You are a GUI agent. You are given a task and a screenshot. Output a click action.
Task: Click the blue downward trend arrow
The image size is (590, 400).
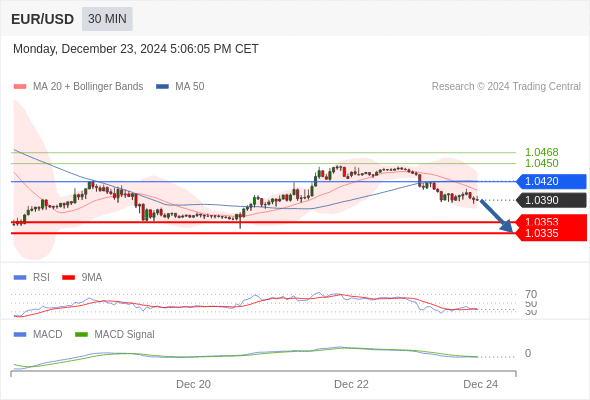497,216
